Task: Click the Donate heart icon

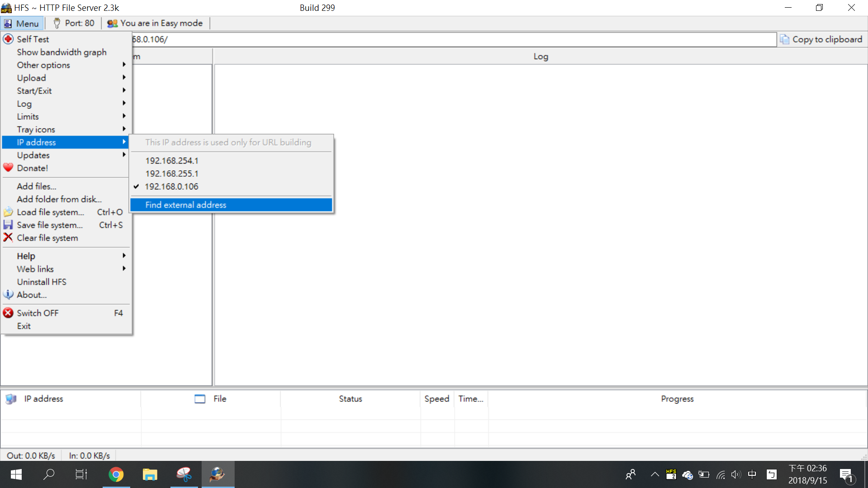Action: 8,168
